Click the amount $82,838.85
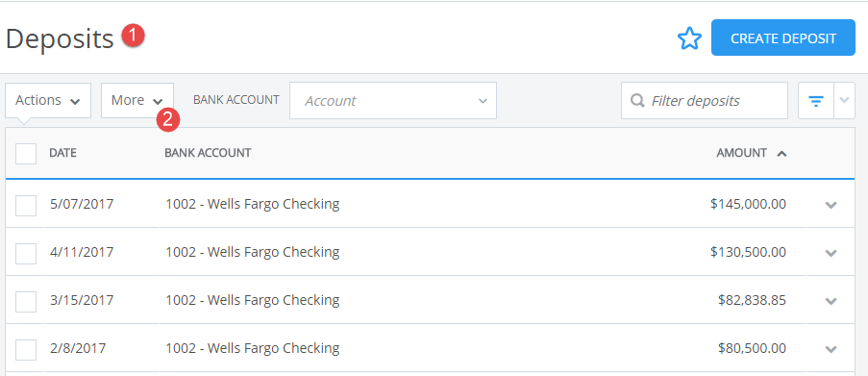Viewport: 868px width, 376px height. pos(753,301)
